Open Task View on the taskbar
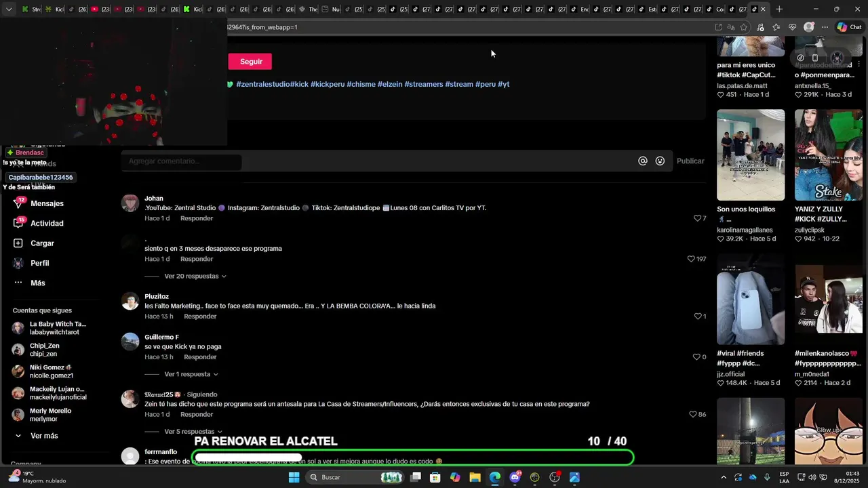Screen dimensions: 868x488 tap(416, 477)
